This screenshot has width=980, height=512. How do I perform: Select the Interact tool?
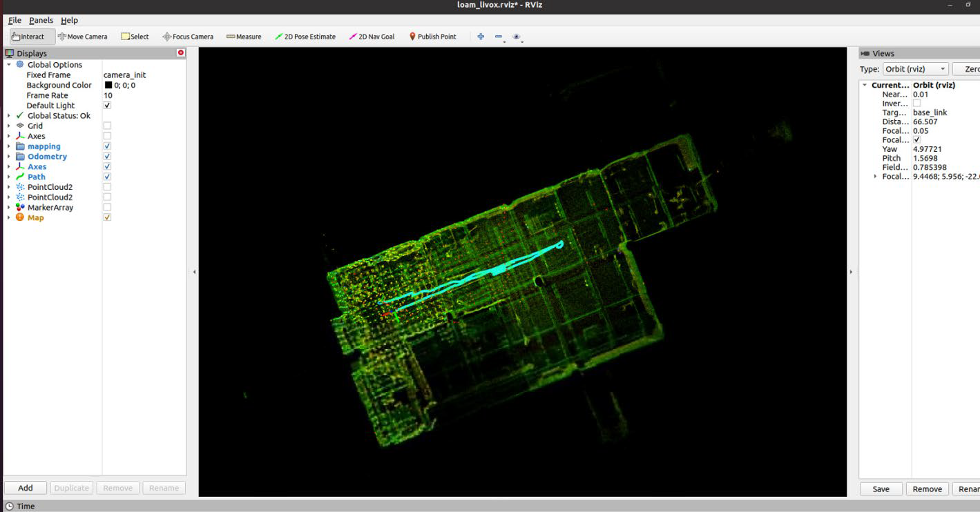(x=28, y=37)
